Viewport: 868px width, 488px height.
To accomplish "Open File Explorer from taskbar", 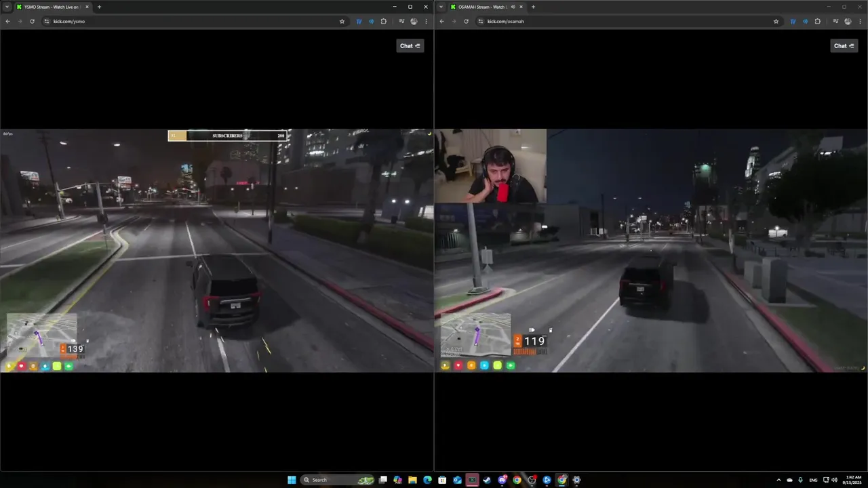I will [x=412, y=480].
